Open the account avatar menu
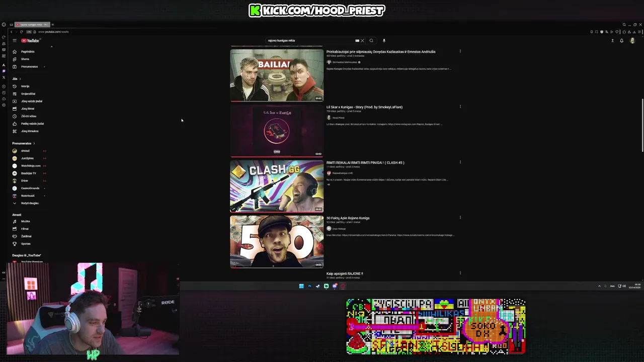The height and width of the screenshot is (362, 644). click(x=632, y=41)
